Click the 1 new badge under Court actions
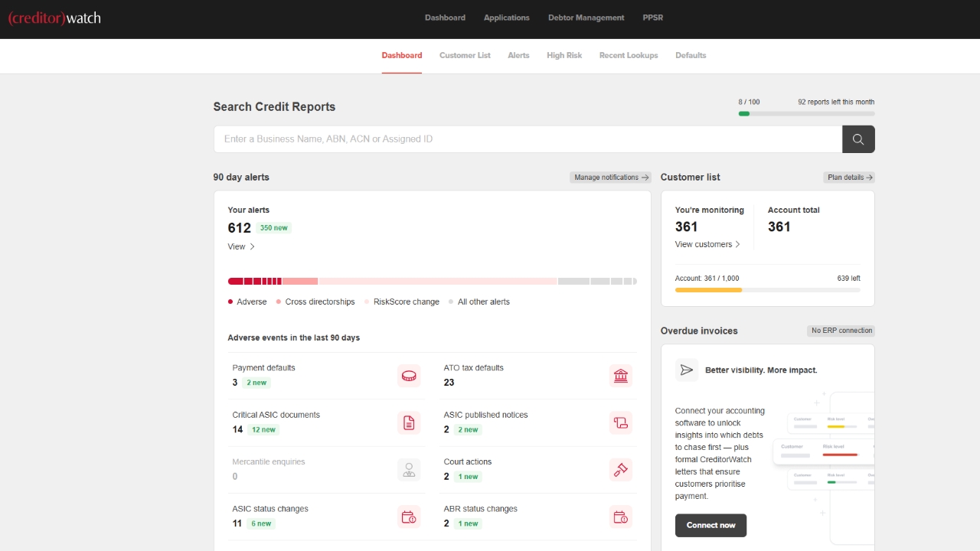Image resolution: width=980 pixels, height=551 pixels. click(x=467, y=477)
